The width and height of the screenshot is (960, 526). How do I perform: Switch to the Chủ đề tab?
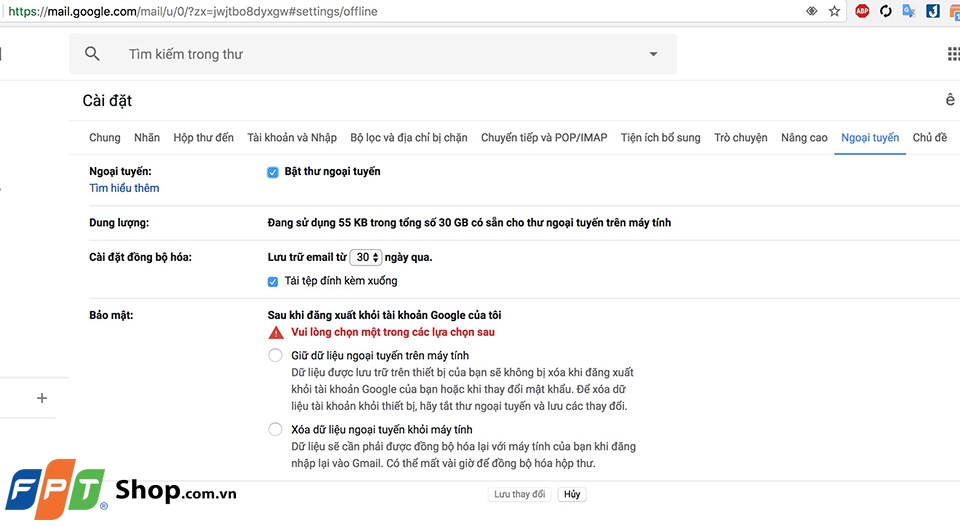(x=929, y=138)
